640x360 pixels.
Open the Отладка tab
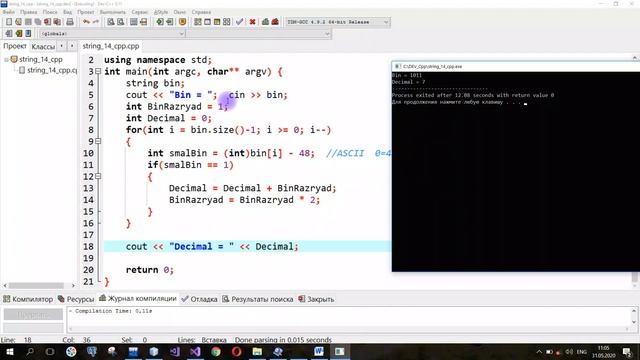pyautogui.click(x=200, y=299)
